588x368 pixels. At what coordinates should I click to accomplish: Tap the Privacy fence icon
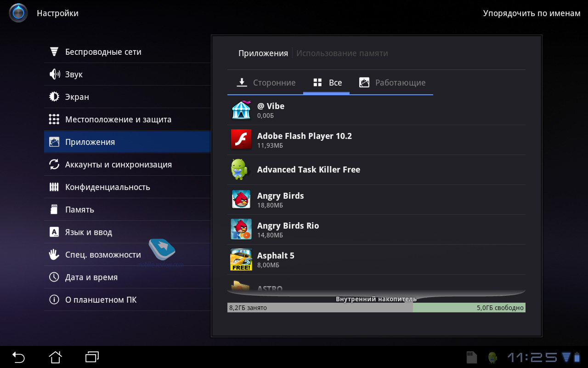[x=54, y=187]
